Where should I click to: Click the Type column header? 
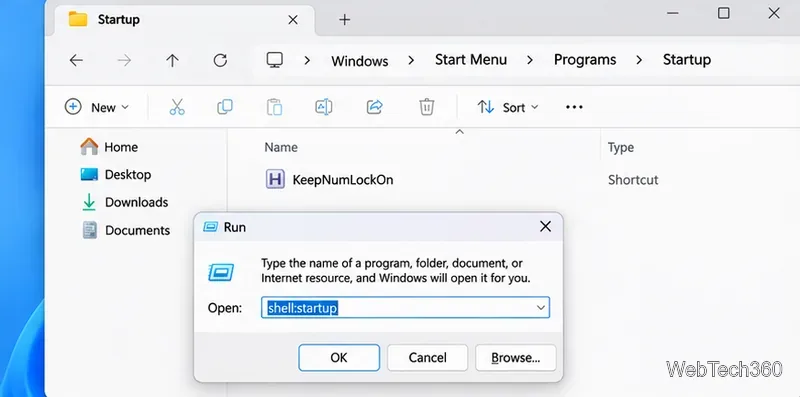click(621, 147)
